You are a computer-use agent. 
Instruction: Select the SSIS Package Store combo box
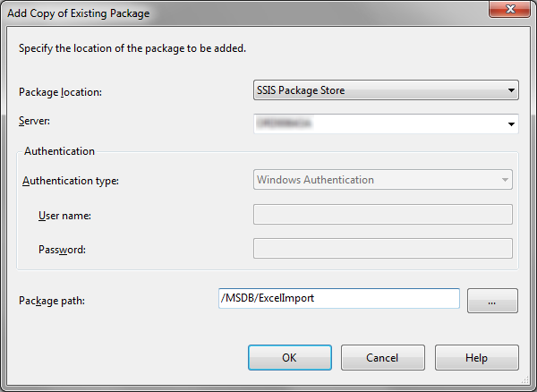click(x=386, y=90)
